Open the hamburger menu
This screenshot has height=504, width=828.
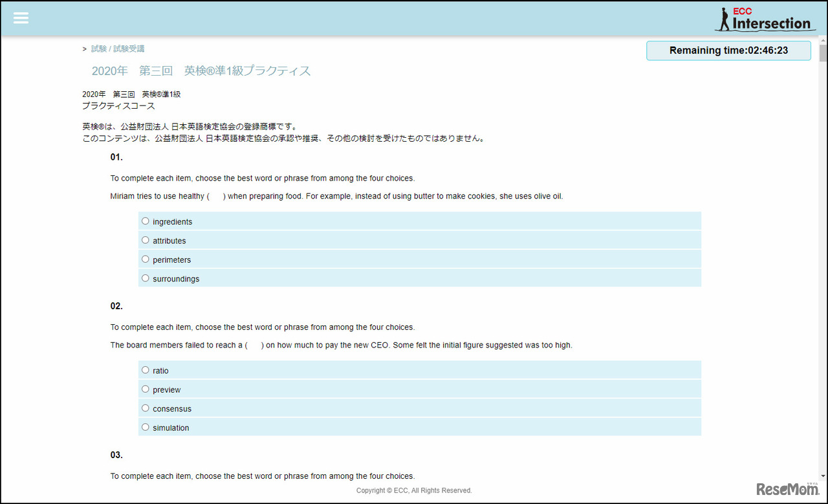coord(21,18)
